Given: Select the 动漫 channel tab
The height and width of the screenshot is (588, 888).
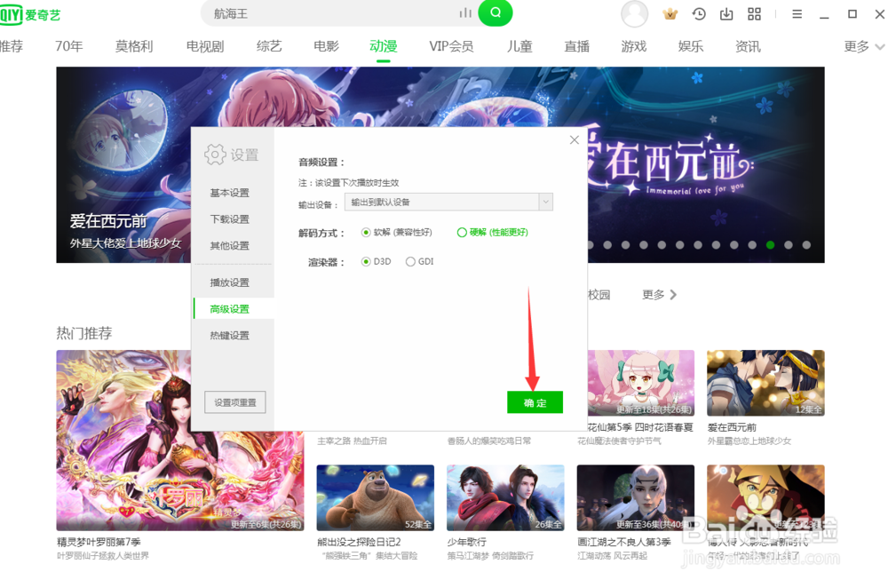Looking at the screenshot, I should click(x=384, y=46).
